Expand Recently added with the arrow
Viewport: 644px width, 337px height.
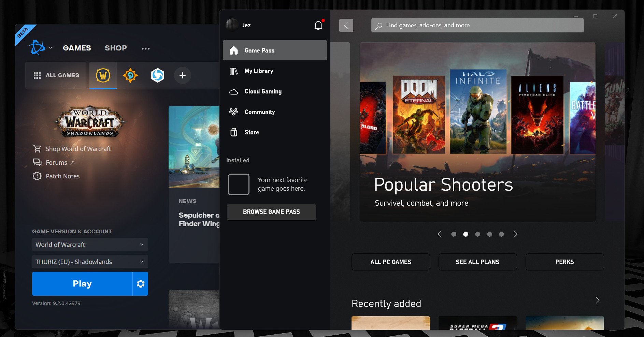pyautogui.click(x=598, y=300)
